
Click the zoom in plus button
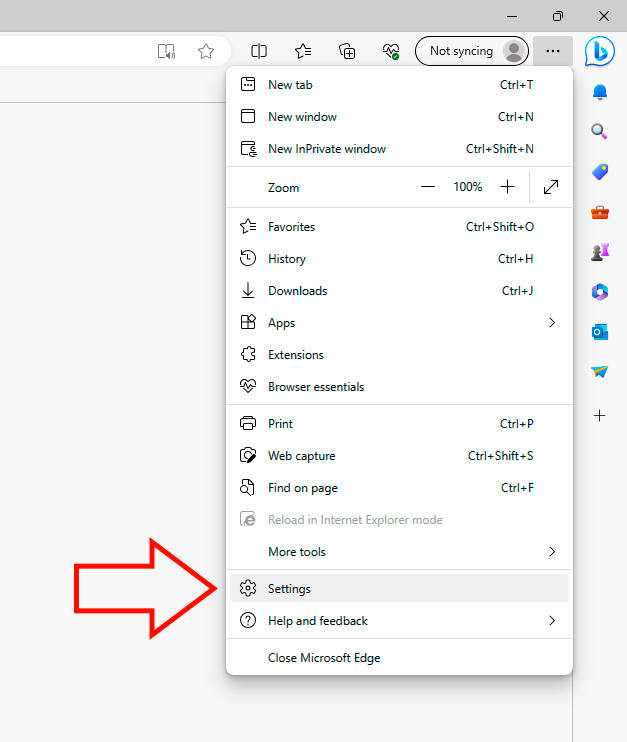click(x=507, y=187)
